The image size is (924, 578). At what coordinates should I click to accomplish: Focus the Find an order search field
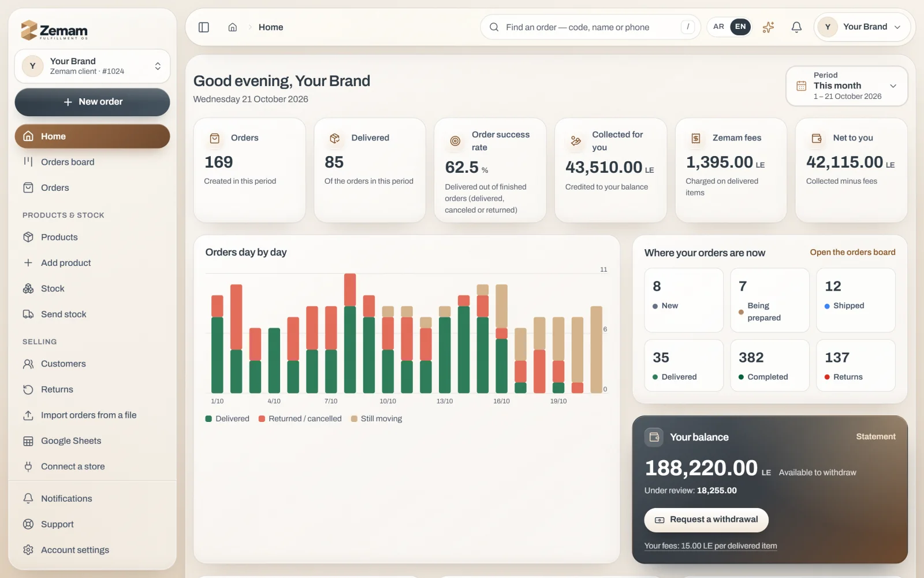coord(590,27)
